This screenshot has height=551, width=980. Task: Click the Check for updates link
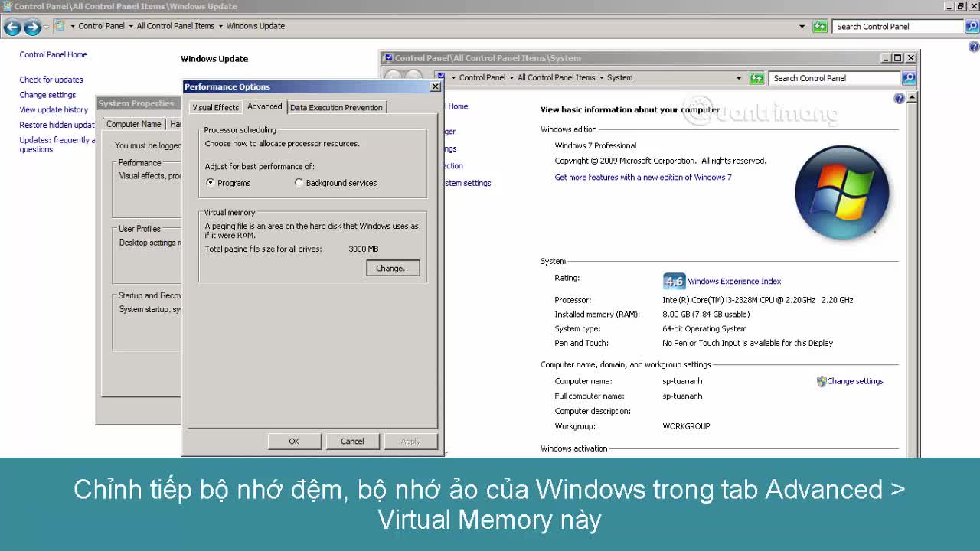tap(51, 80)
